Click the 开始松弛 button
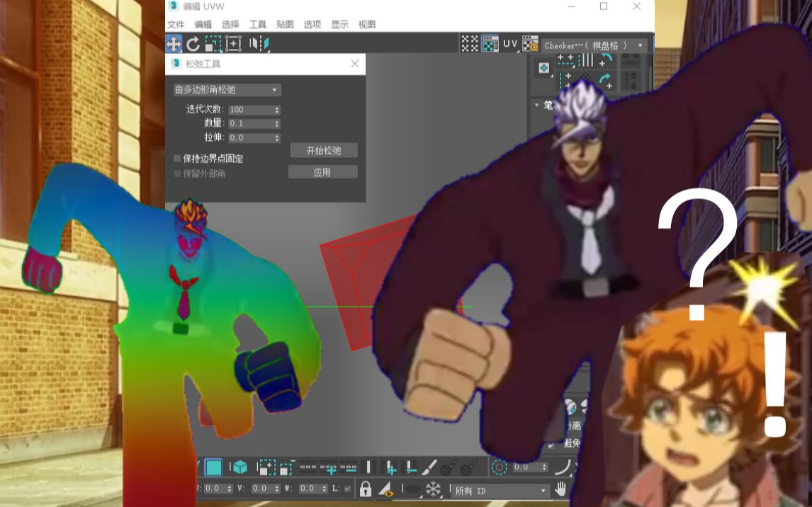This screenshot has height=507, width=812. click(324, 151)
